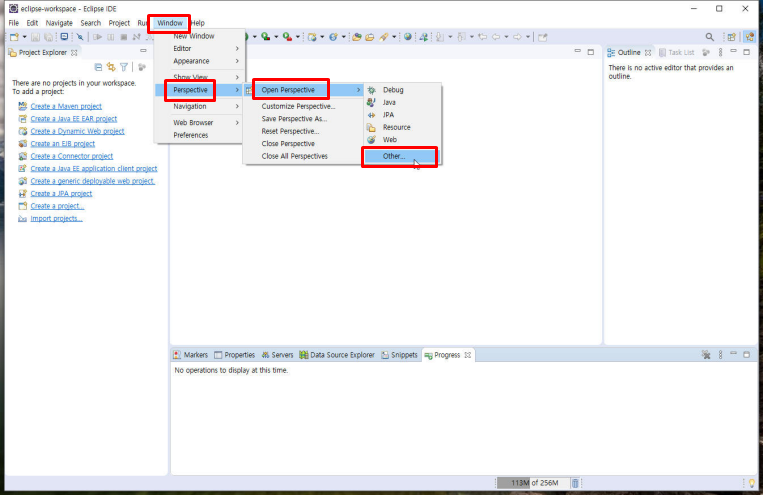Screen dimensions: 763x495
Task: Click the Open Web Browser globe icon
Action: (407, 37)
